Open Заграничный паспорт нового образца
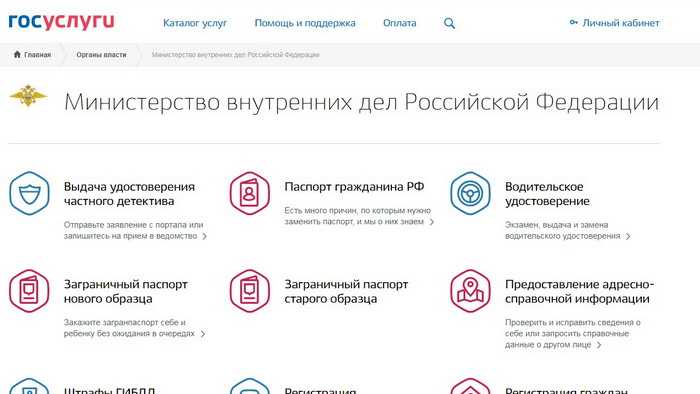The height and width of the screenshot is (394, 700). tap(125, 291)
